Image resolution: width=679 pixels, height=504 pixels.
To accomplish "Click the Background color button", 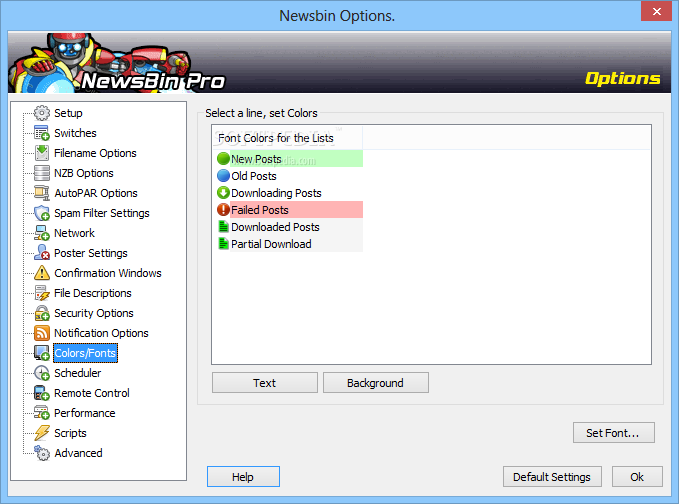I will [x=375, y=383].
